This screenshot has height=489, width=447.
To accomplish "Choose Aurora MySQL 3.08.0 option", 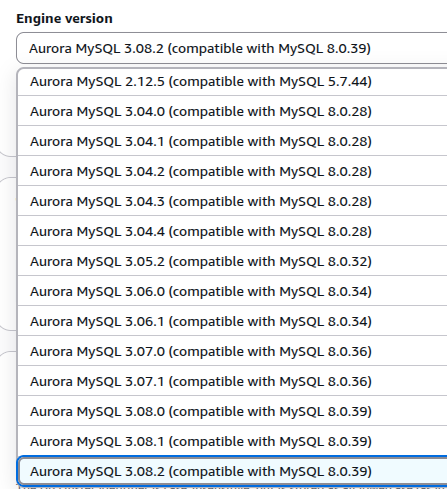I will pos(232,411).
